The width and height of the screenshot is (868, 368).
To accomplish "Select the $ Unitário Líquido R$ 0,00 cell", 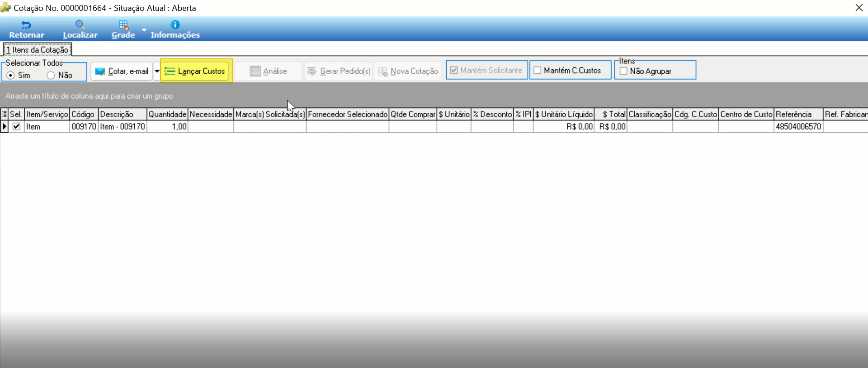I will tap(564, 127).
